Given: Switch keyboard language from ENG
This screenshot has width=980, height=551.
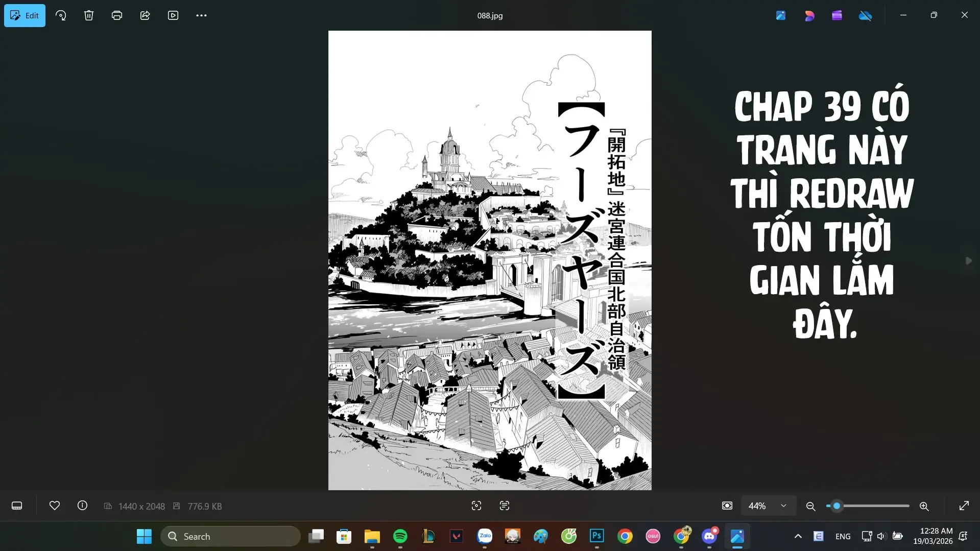Looking at the screenshot, I should (x=843, y=536).
